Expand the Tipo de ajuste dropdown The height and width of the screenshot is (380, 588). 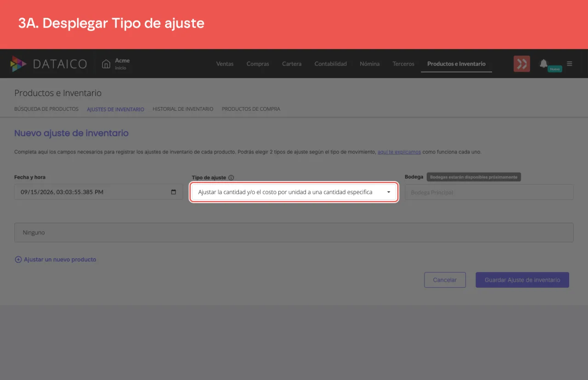(x=294, y=192)
